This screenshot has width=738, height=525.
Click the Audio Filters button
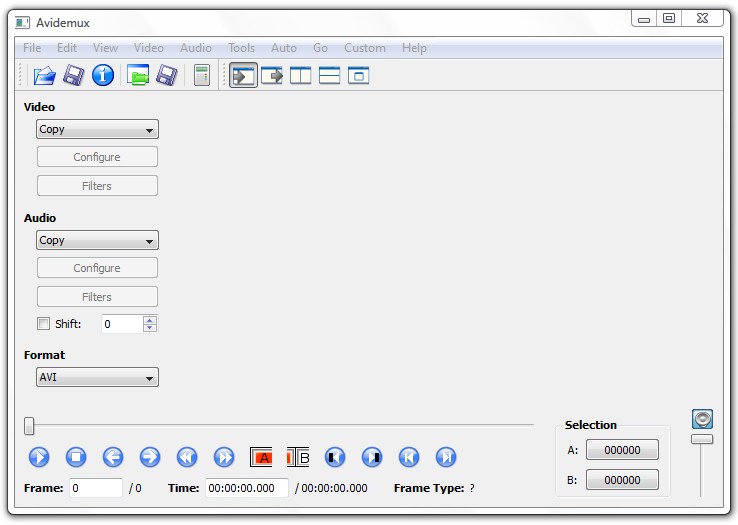tap(97, 297)
